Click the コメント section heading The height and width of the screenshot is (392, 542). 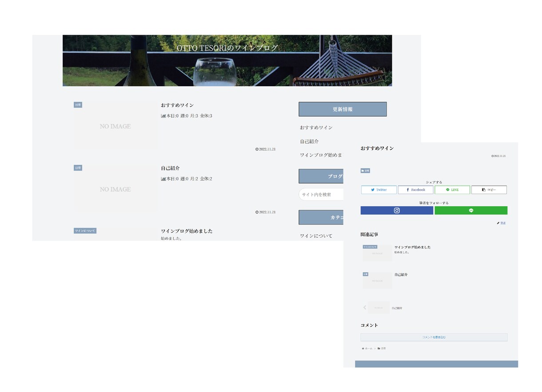click(x=369, y=325)
